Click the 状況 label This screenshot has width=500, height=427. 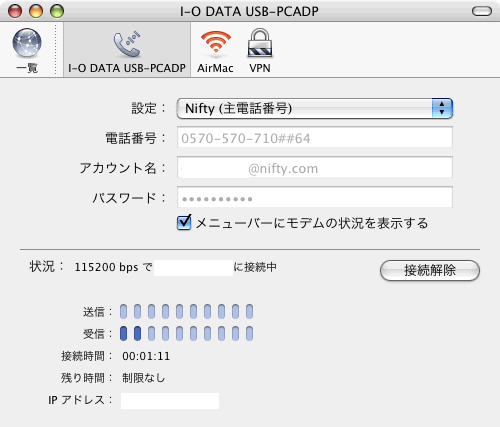click(46, 267)
